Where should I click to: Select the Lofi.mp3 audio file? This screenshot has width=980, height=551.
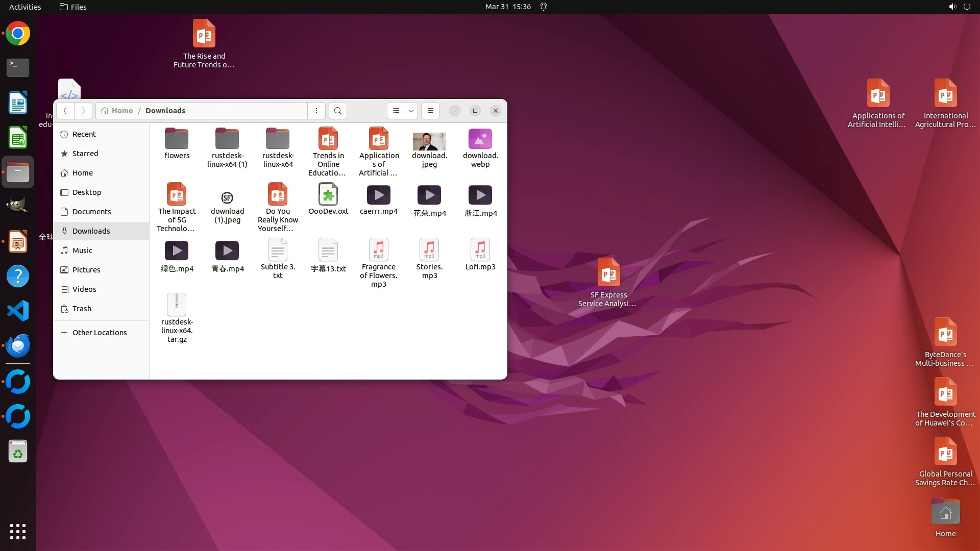point(480,250)
